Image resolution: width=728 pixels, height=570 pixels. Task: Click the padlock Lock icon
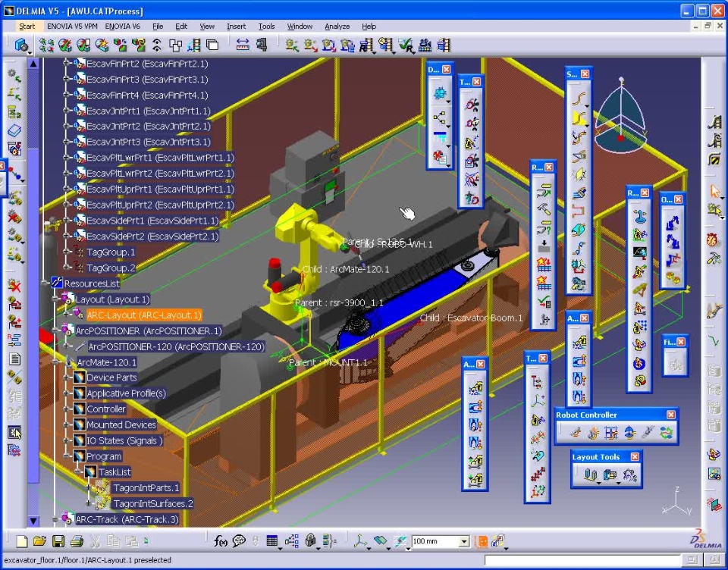point(311,540)
